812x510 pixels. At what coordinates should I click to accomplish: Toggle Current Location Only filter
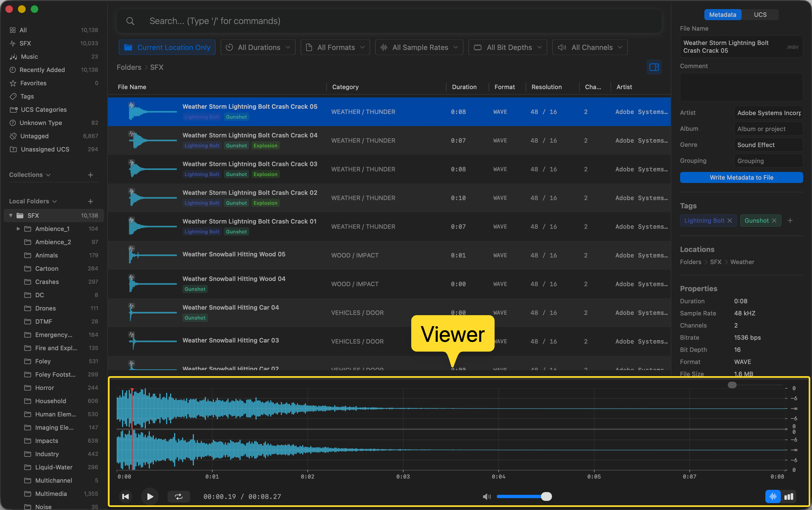click(x=167, y=47)
